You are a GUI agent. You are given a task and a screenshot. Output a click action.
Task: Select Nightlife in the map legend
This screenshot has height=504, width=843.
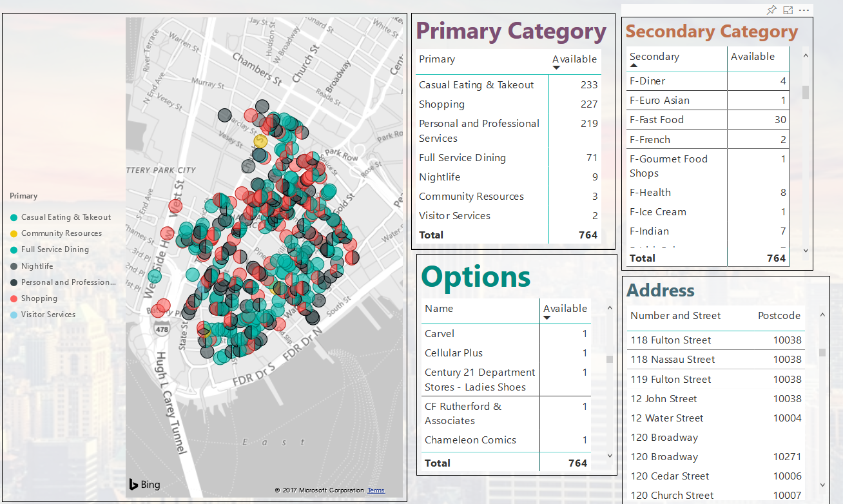(x=37, y=266)
